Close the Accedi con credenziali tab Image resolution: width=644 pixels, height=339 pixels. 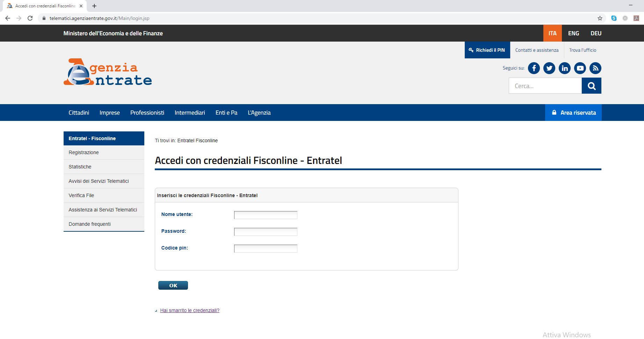(x=81, y=6)
